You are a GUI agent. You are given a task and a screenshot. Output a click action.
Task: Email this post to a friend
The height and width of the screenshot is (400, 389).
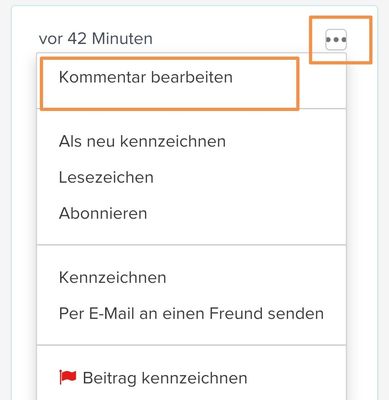[x=191, y=314]
